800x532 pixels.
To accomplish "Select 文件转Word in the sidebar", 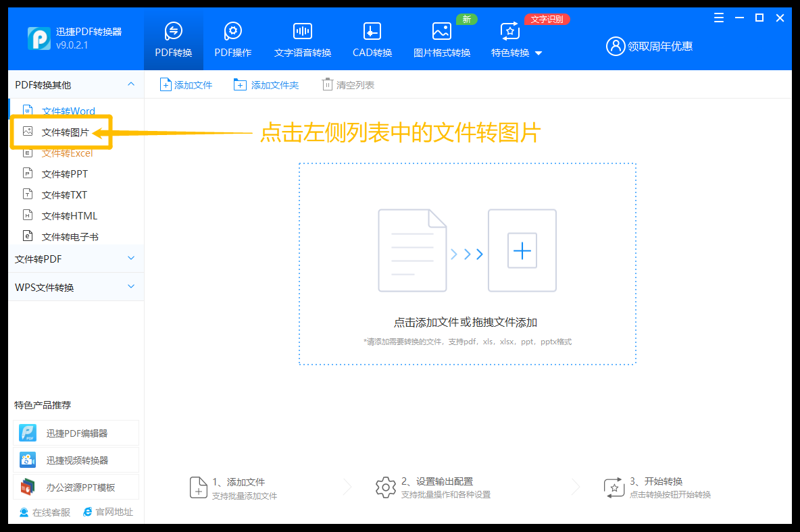I will click(x=68, y=111).
